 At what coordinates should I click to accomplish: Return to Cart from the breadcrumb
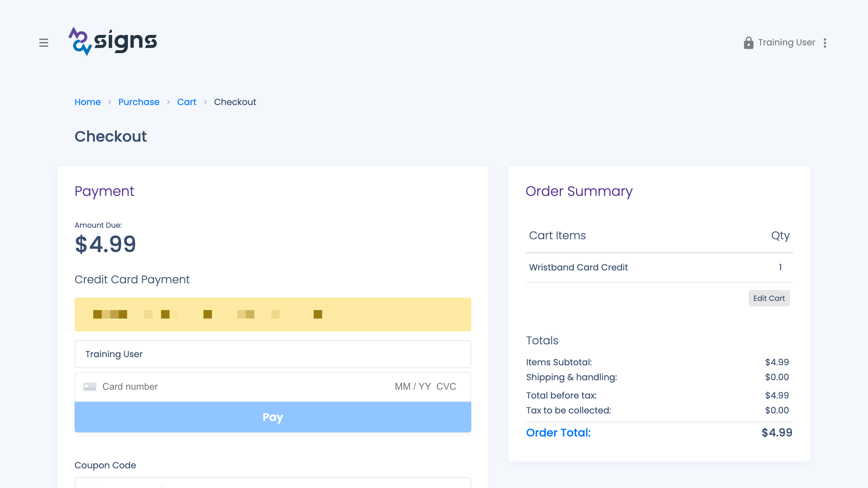click(186, 102)
